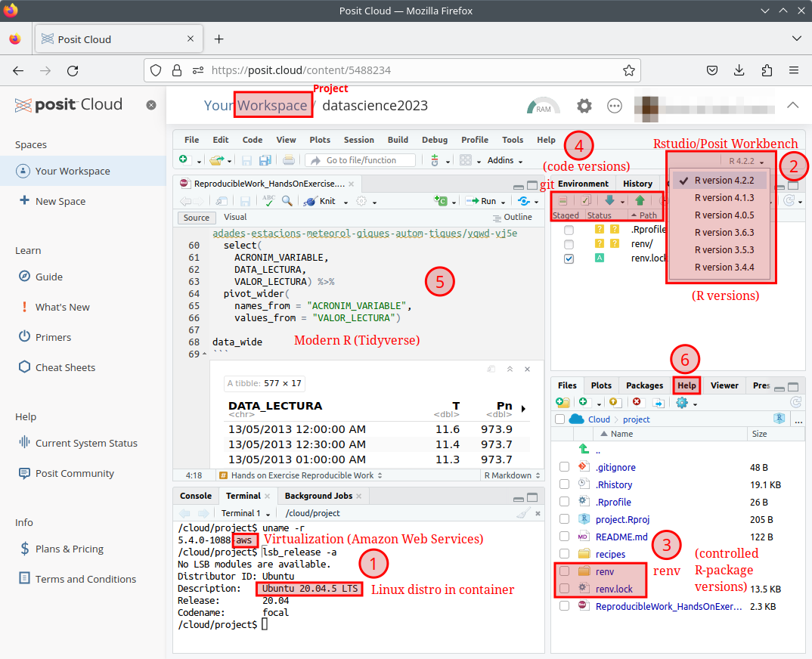Check Staged box for .Rprofile in Git pane
Screen dimensions: 812x659
[x=569, y=229]
